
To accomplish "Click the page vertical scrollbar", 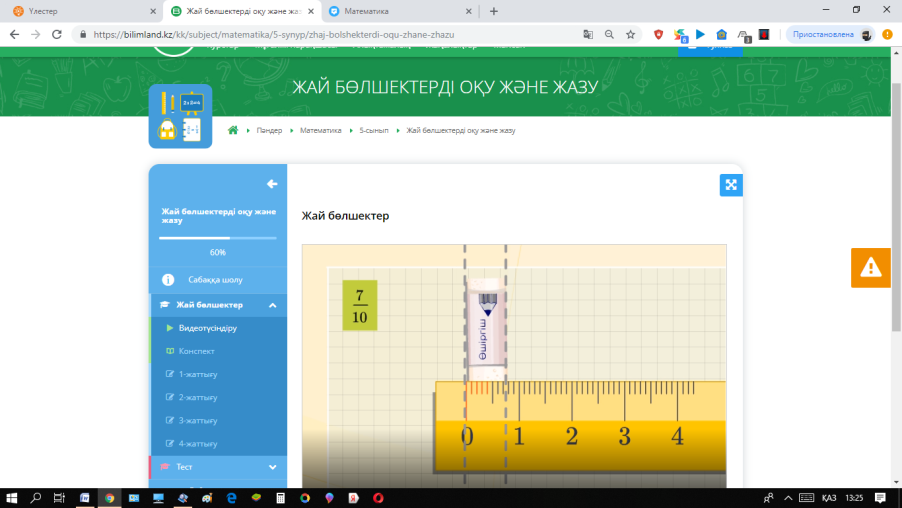I will point(896,207).
